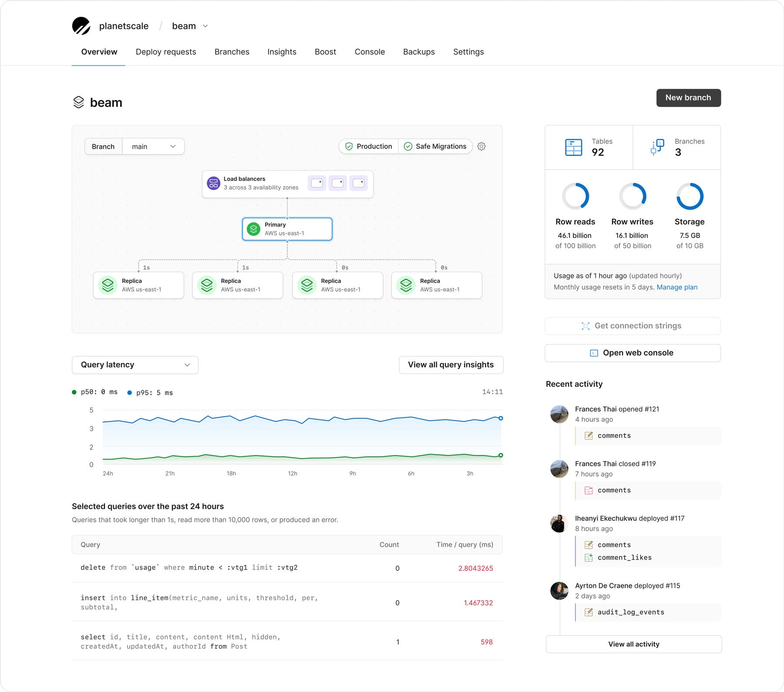
Task: Click the added table icon for comment_likes
Action: 588,557
